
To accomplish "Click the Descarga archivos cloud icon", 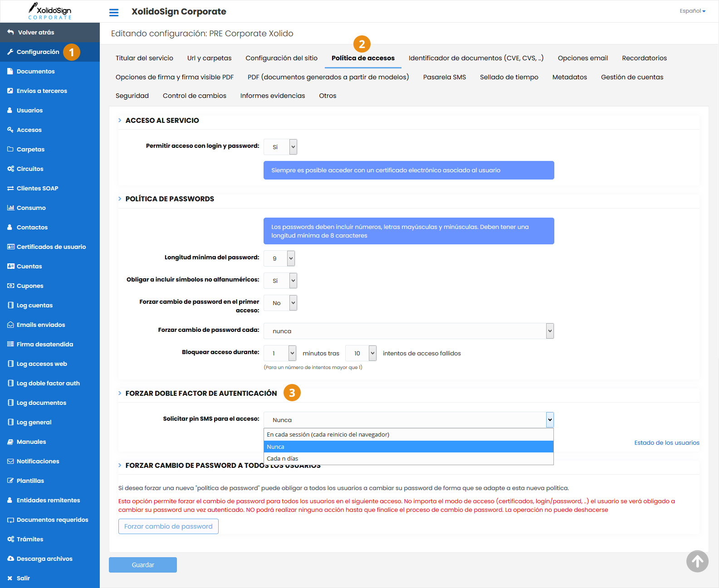I will [x=11, y=559].
